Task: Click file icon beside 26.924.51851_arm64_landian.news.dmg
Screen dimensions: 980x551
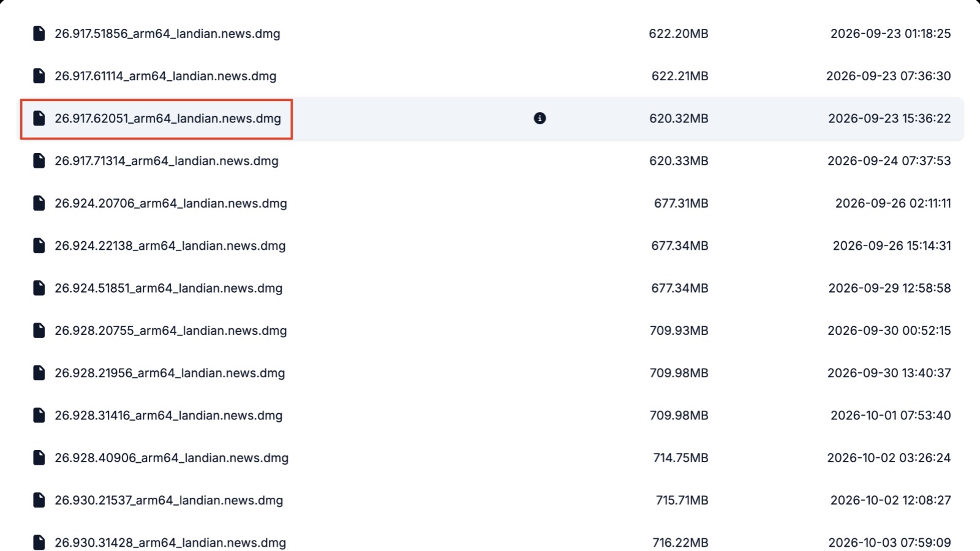Action: coord(39,288)
